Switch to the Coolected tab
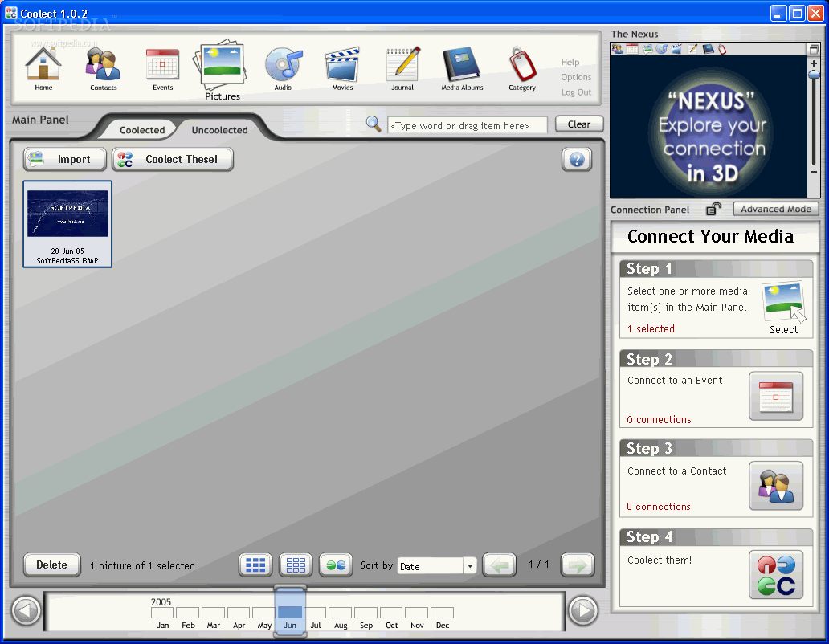 click(x=141, y=130)
